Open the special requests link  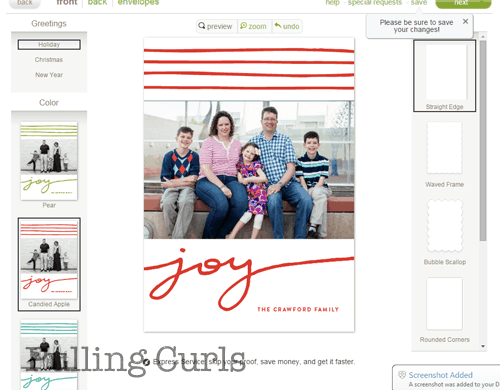click(x=374, y=3)
